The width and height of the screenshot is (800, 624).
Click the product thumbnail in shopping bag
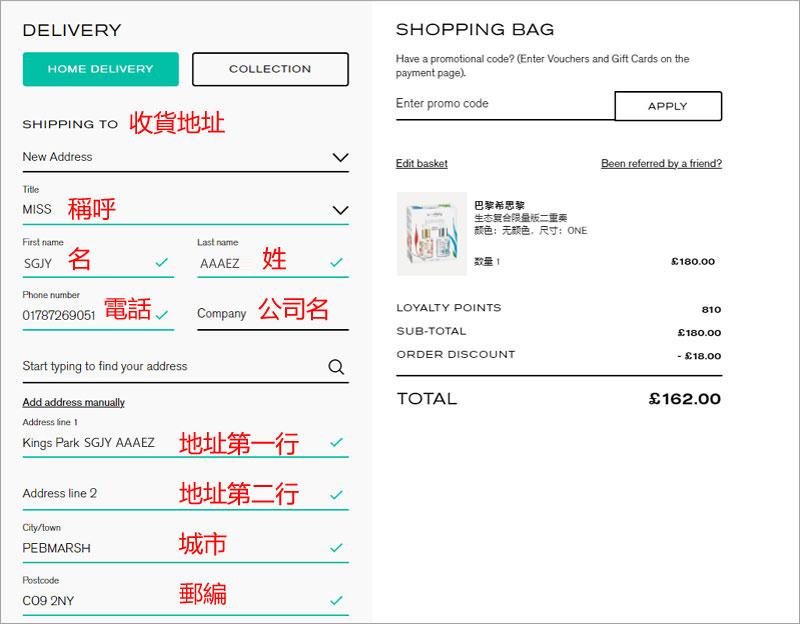tap(432, 234)
